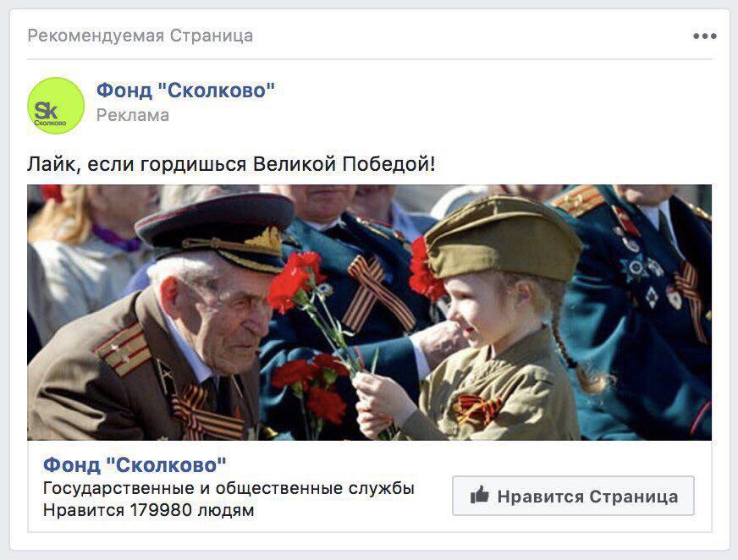Click the veteran's peaked officer cap

tap(216, 228)
